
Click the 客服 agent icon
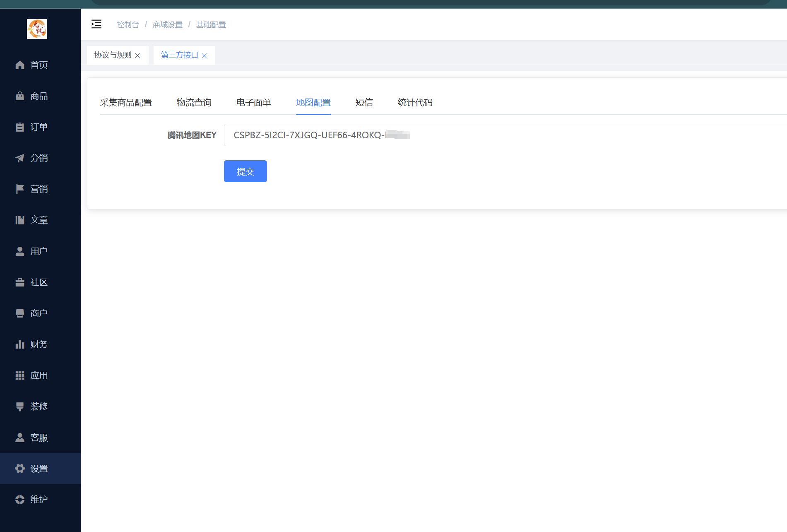click(20, 438)
